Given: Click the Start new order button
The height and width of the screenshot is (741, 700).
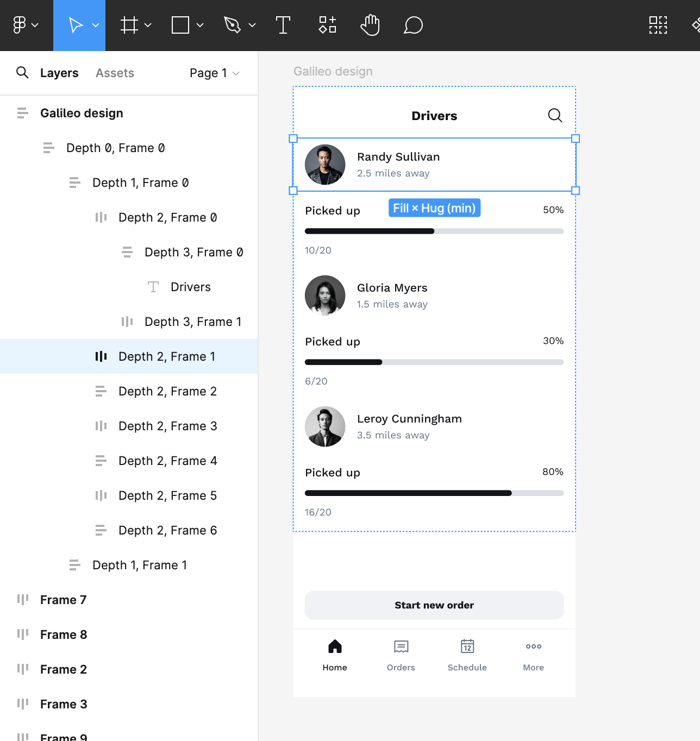Looking at the screenshot, I should [x=434, y=605].
